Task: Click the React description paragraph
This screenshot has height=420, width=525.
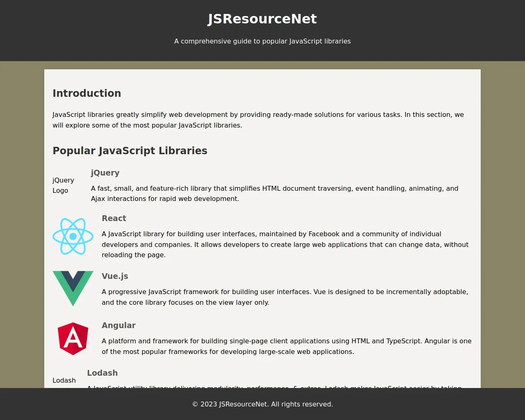Action: [285, 244]
